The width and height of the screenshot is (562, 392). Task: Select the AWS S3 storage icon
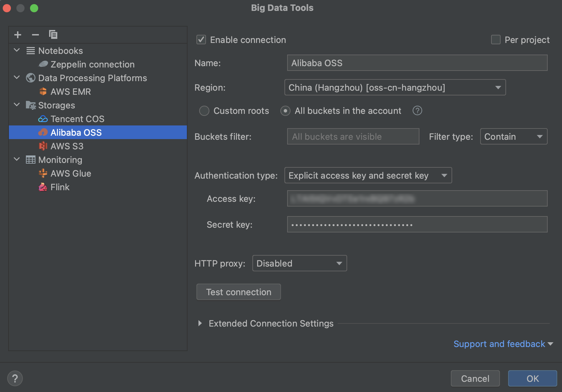[x=43, y=146]
